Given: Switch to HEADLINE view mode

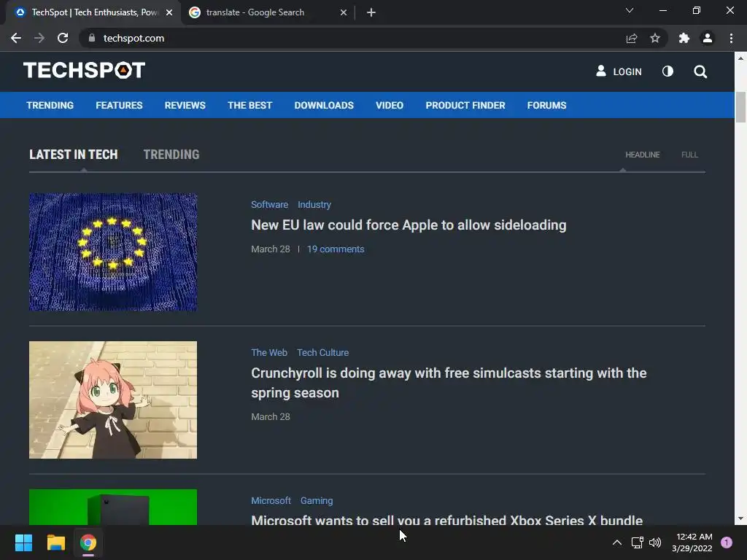Looking at the screenshot, I should coord(642,155).
